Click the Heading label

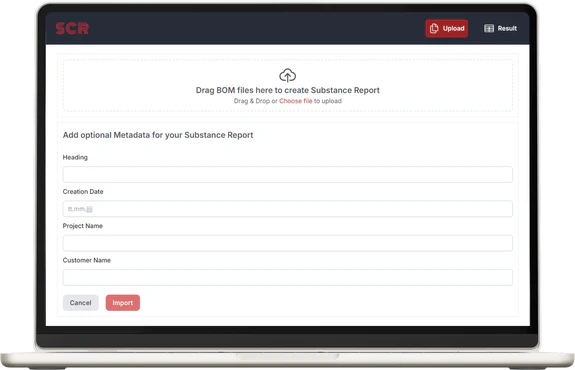click(x=75, y=157)
